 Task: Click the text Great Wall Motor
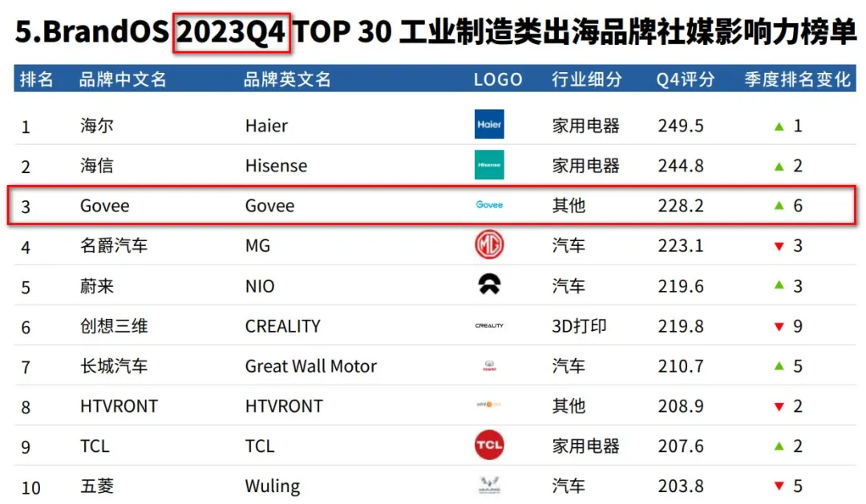311,366
